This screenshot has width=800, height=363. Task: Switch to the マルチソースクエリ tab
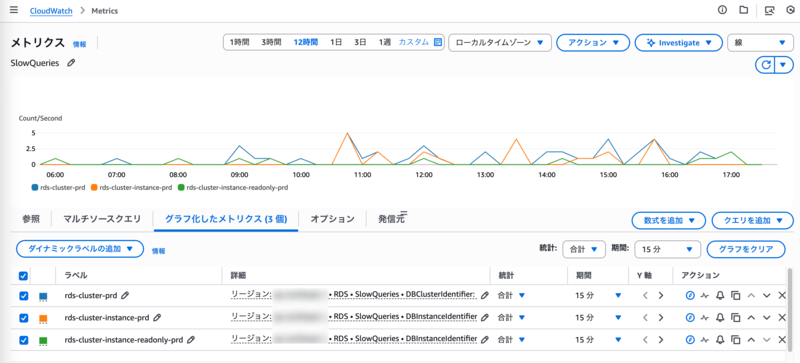click(x=102, y=219)
